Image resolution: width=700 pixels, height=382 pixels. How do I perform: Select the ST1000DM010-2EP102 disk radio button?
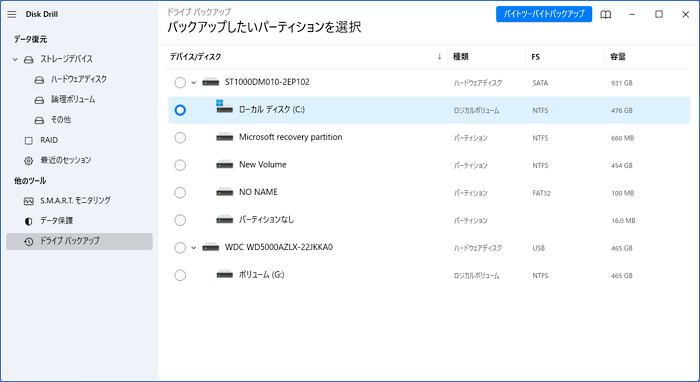pyautogui.click(x=180, y=83)
